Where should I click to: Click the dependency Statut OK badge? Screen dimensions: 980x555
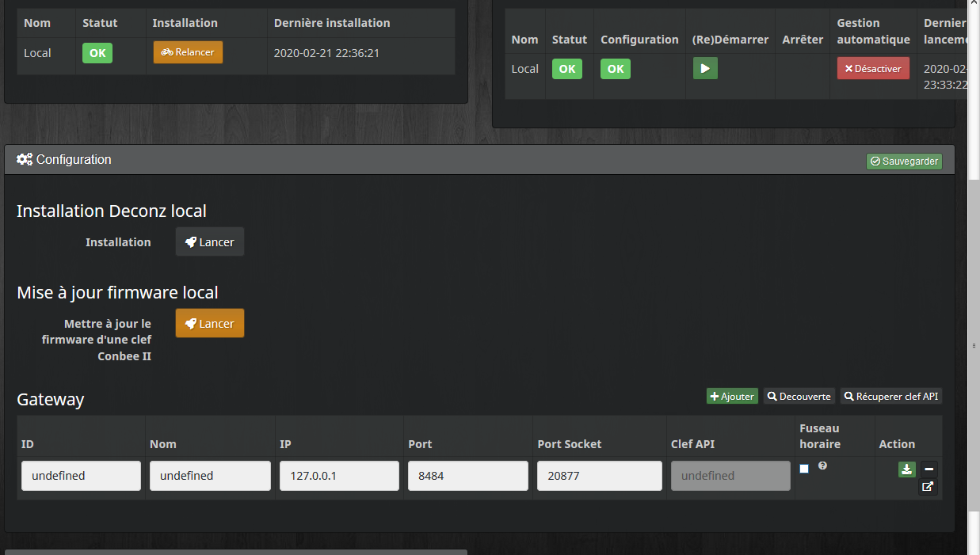(97, 53)
